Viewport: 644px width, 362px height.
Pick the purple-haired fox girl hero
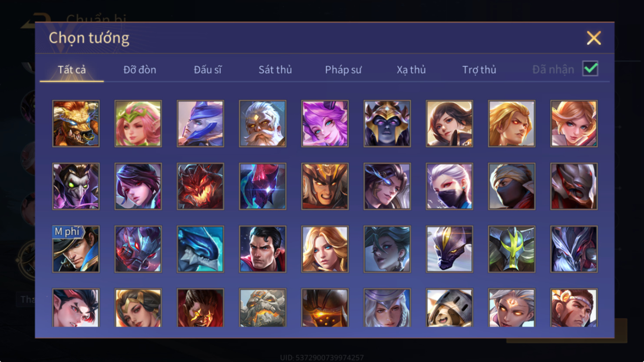click(x=325, y=124)
